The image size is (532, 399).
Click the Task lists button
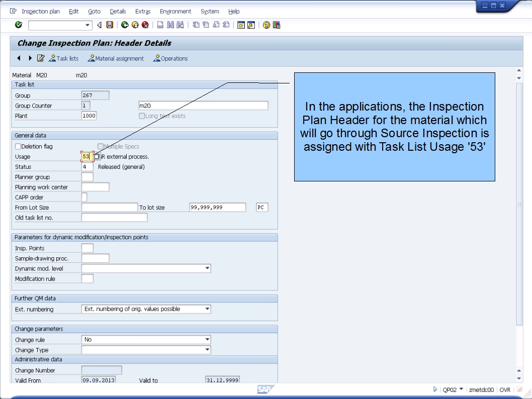click(63, 58)
